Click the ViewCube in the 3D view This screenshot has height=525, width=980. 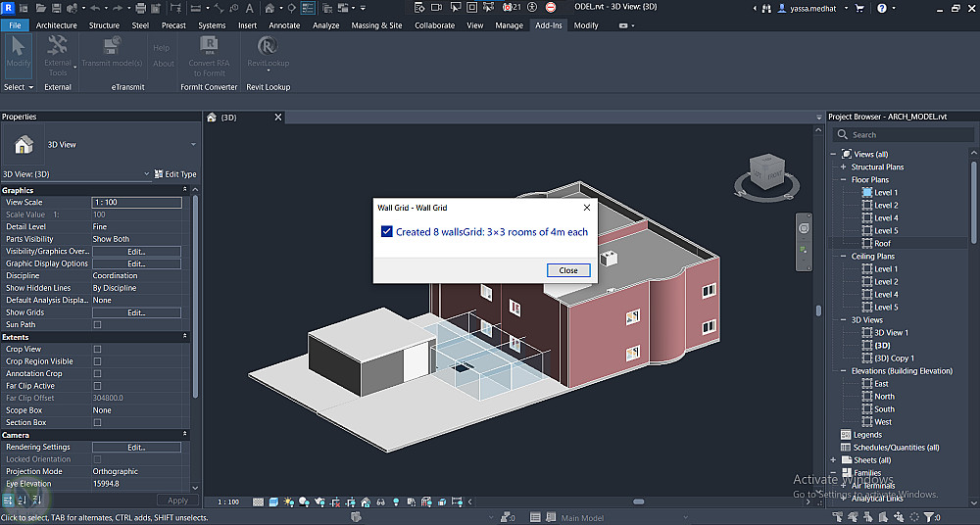click(767, 173)
